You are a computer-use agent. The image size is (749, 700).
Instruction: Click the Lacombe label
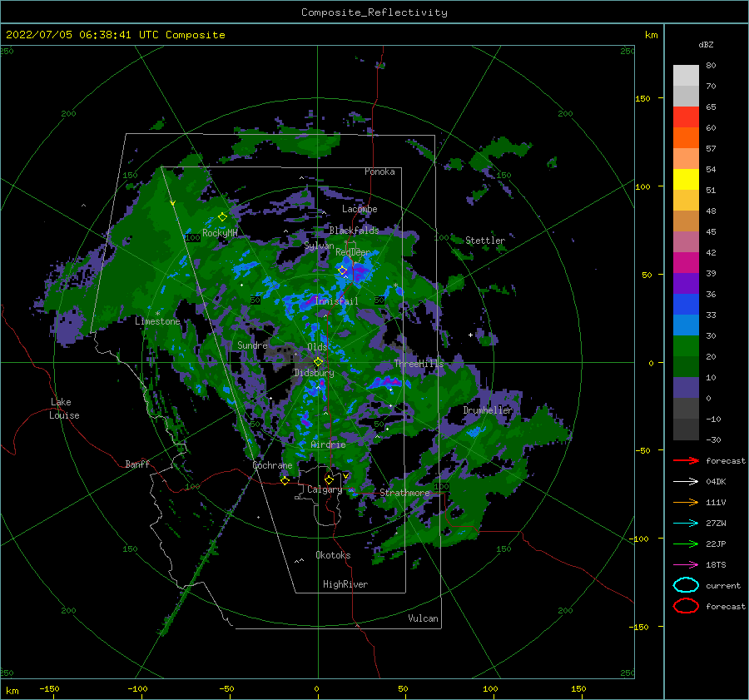360,209
